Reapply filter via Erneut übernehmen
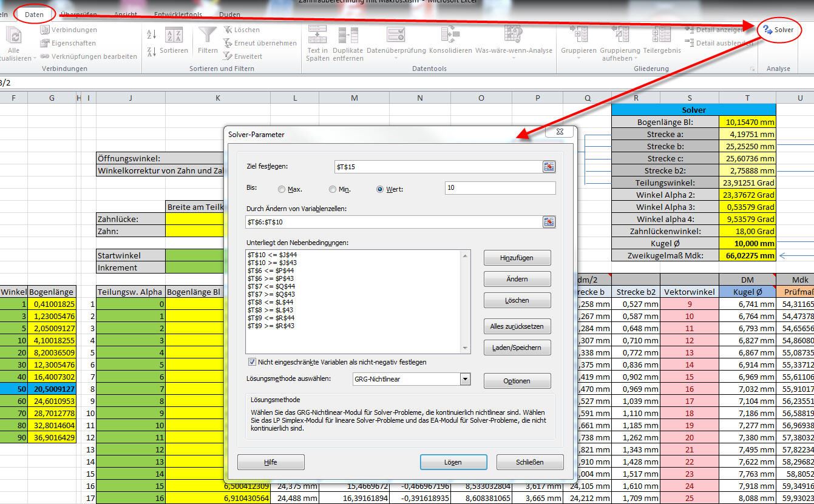Screen dimensions: 814x504 pos(260,43)
